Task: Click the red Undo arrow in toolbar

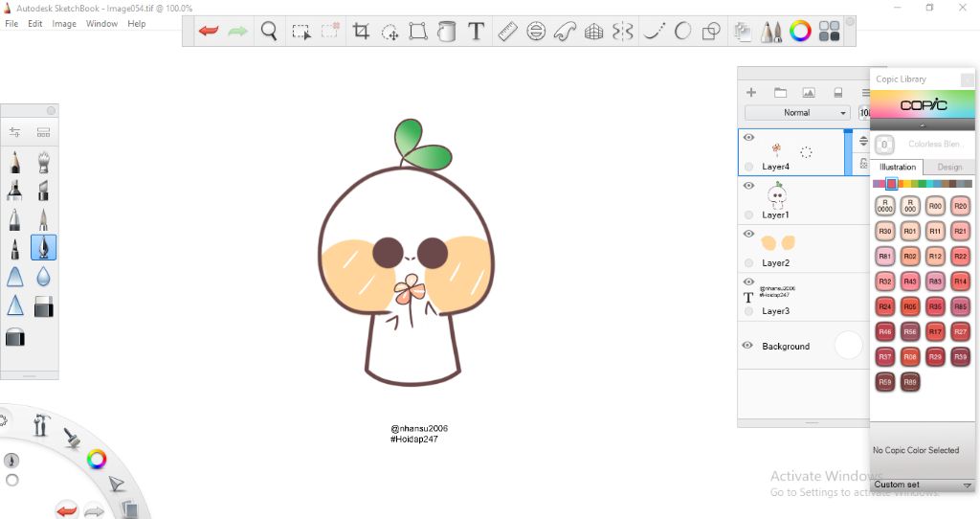Action: pyautogui.click(x=208, y=32)
